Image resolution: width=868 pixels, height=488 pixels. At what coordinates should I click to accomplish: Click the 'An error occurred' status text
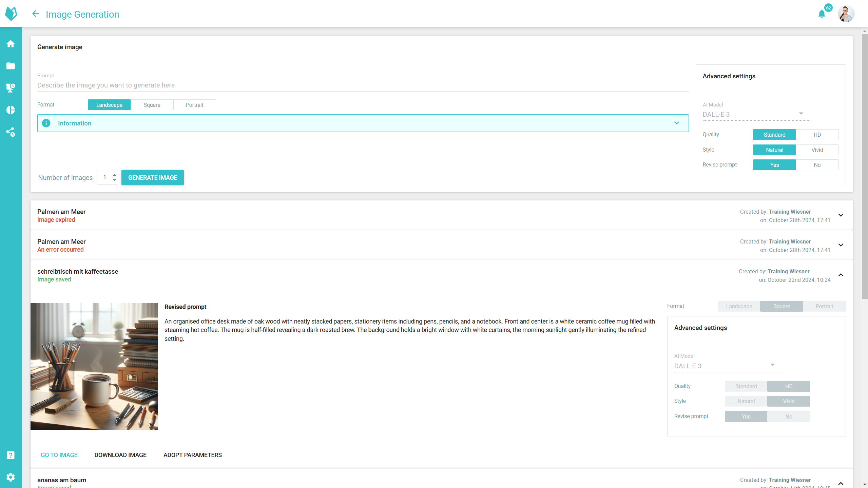60,250
